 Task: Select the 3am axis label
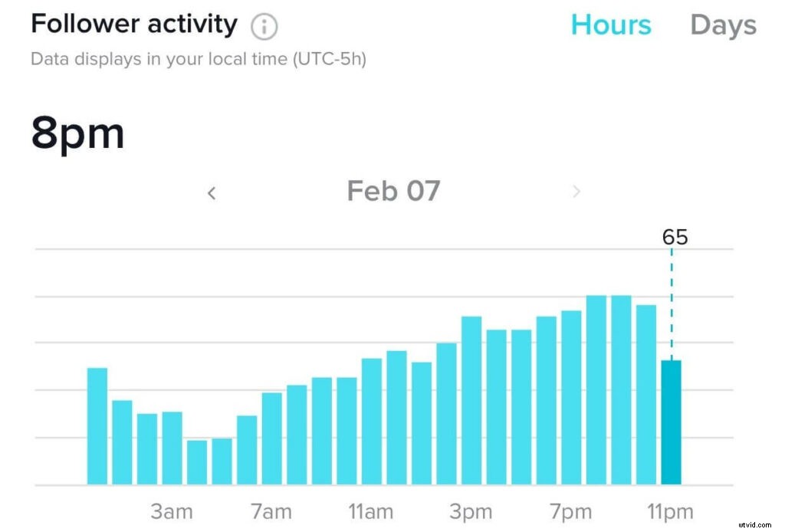172,511
